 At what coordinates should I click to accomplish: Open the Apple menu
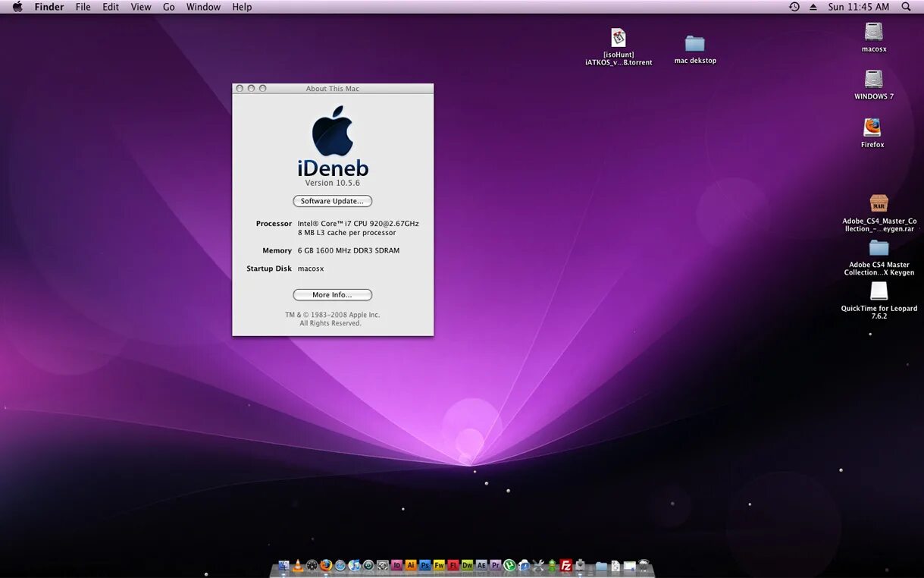point(17,7)
